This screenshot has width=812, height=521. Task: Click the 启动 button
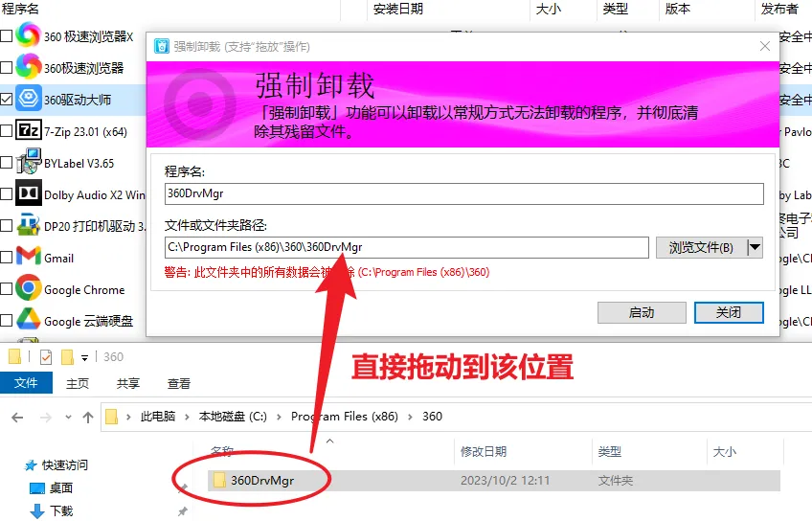642,313
